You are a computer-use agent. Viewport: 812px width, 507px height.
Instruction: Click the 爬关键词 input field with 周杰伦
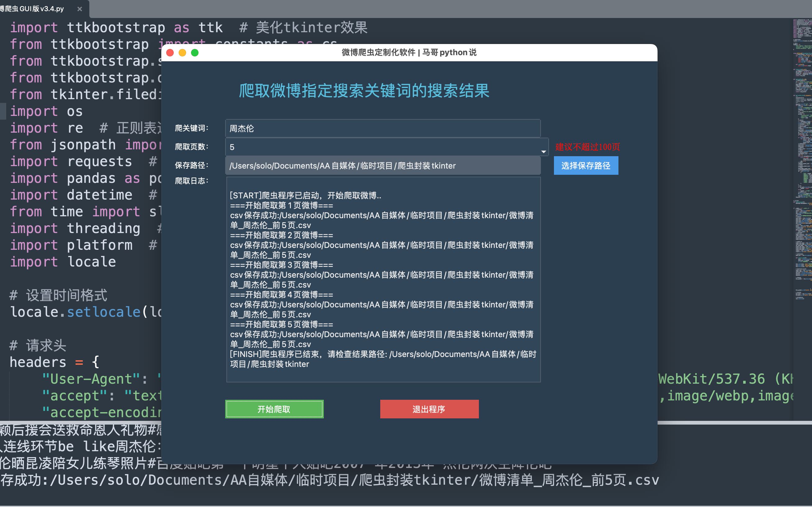pyautogui.click(x=382, y=128)
